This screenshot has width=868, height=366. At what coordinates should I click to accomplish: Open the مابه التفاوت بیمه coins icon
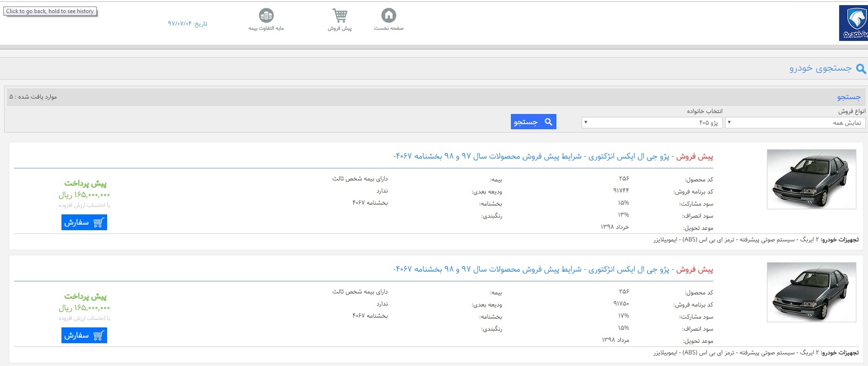coord(266,15)
